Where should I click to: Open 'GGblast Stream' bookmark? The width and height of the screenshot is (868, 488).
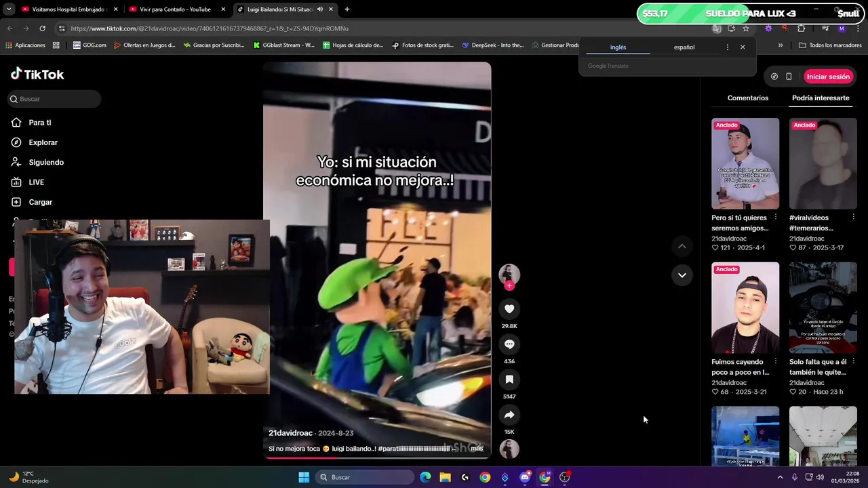pyautogui.click(x=283, y=45)
